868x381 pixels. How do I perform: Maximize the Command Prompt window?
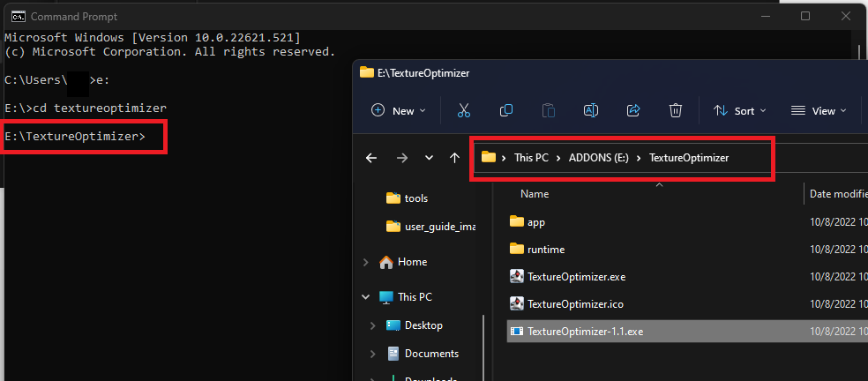(x=805, y=16)
